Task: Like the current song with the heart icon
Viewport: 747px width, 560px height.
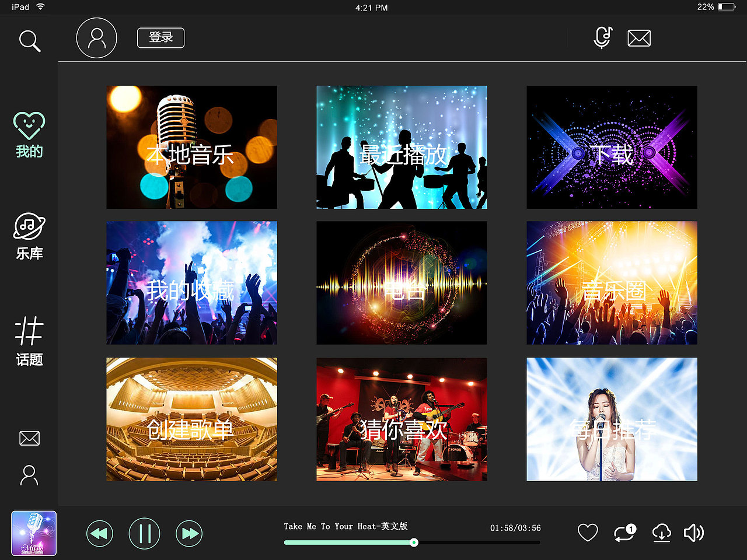Action: pos(588,533)
